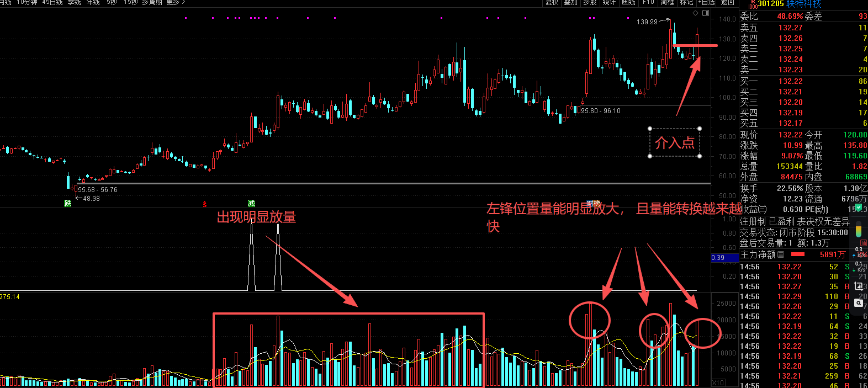Viewport: 868px width, 388px height.
Task: Expand the 更多 period options
Action: [x=176, y=3]
